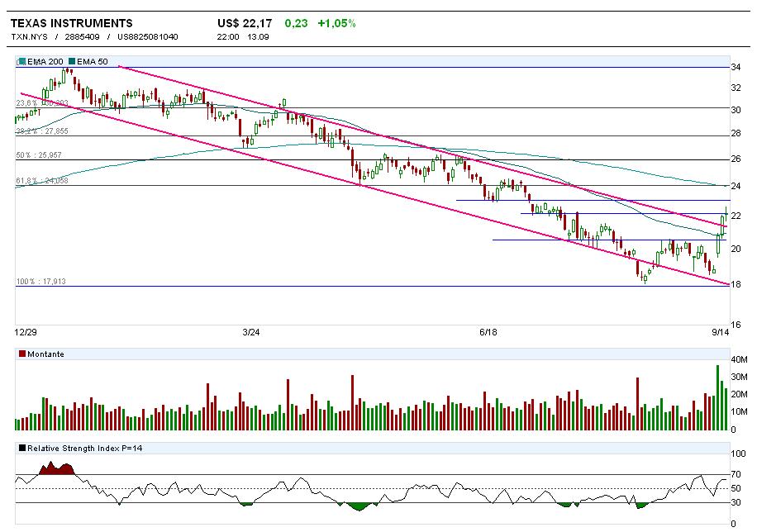The image size is (757, 532).
Task: Select the red Montante legend square
Action: pyautogui.click(x=21, y=354)
